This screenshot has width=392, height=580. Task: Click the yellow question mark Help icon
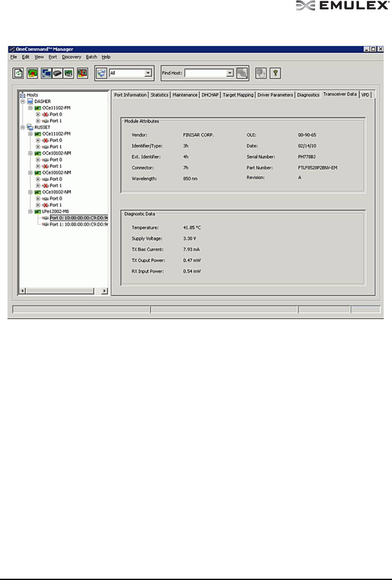[x=275, y=73]
